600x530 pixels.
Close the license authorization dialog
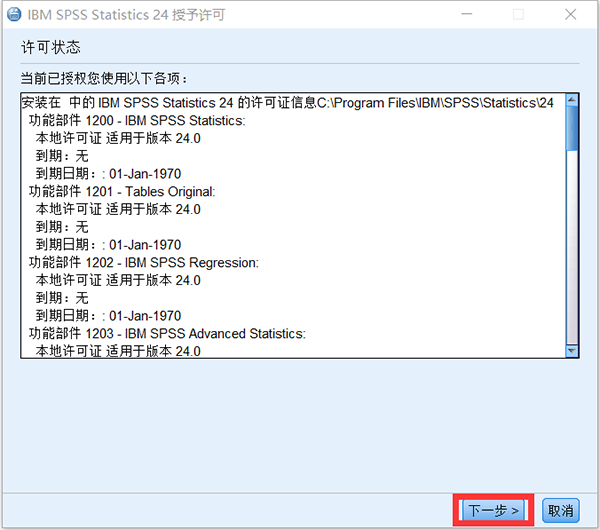[570, 16]
